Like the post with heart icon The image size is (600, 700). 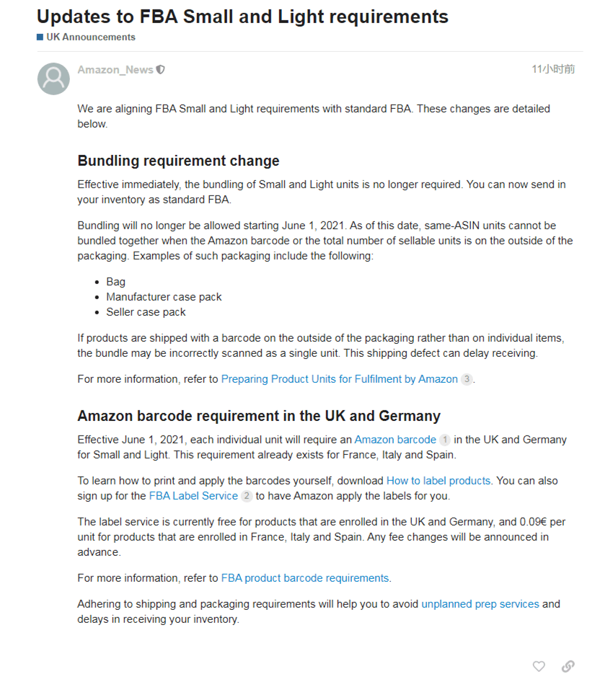(539, 666)
